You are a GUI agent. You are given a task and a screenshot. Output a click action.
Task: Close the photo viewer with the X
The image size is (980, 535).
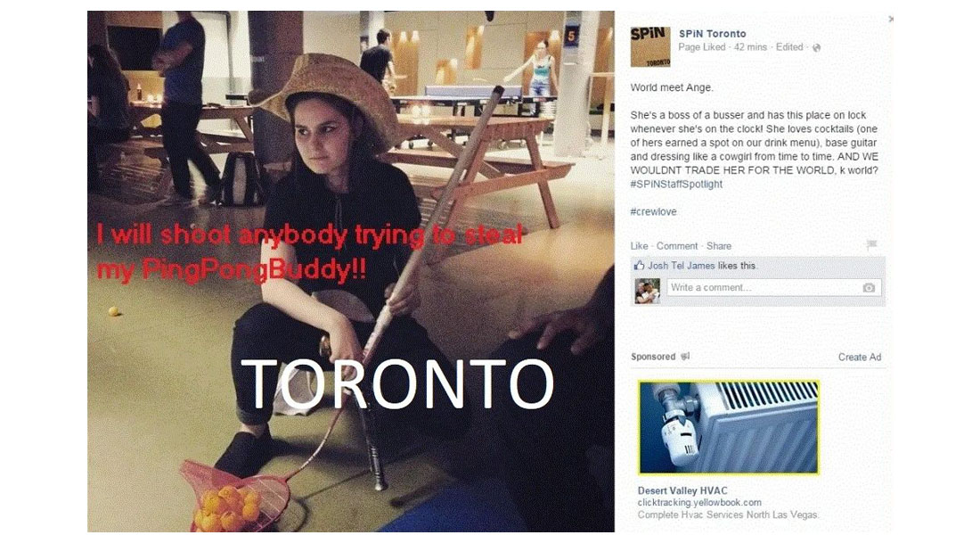pos(891,20)
